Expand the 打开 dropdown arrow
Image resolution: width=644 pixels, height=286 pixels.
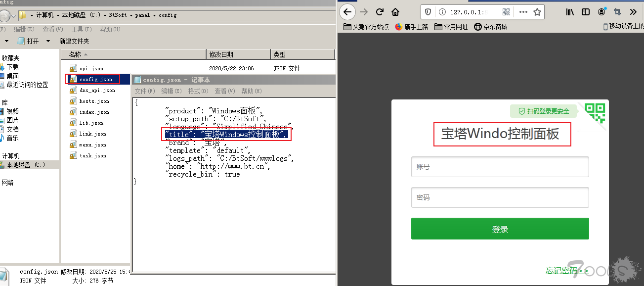pos(48,41)
